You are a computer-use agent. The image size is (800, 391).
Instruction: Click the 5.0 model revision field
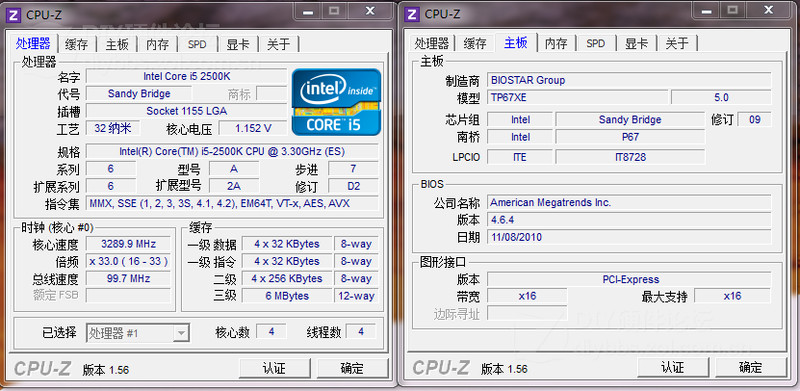click(721, 97)
